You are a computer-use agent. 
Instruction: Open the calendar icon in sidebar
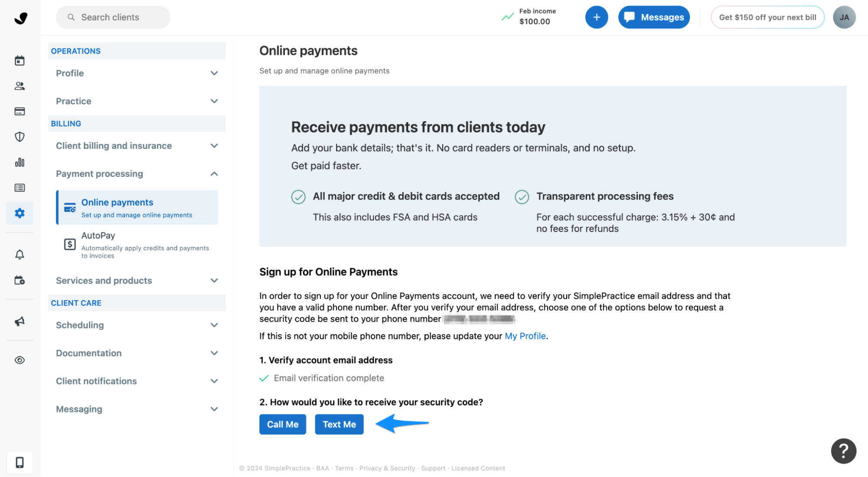[x=20, y=61]
